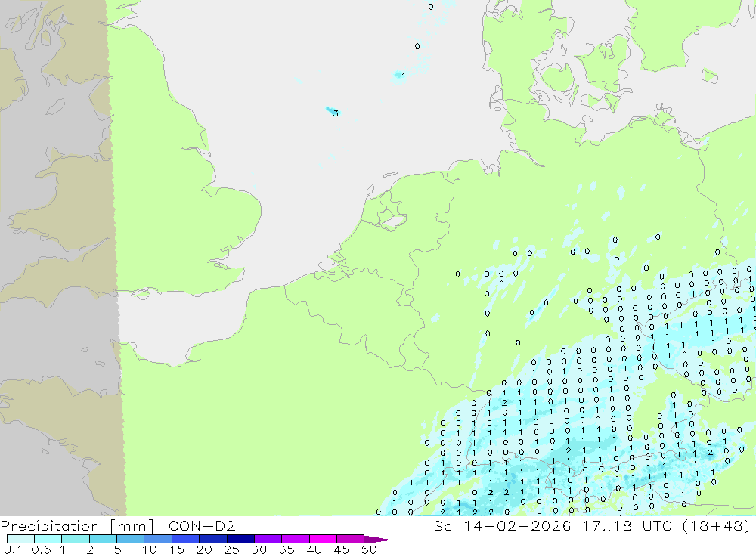The width and height of the screenshot is (756, 554).
Task: Click the 10–15 mm legend color swatch
Action: pos(158,539)
